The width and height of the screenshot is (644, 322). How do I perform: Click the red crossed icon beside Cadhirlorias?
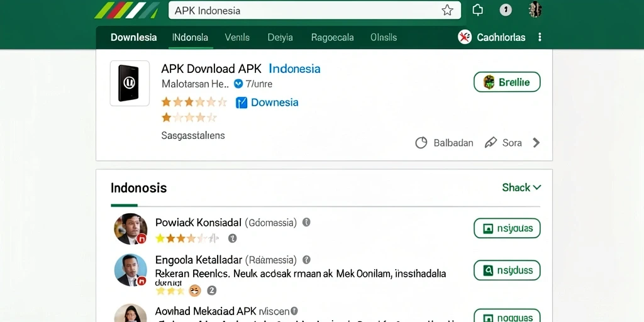pos(465,37)
